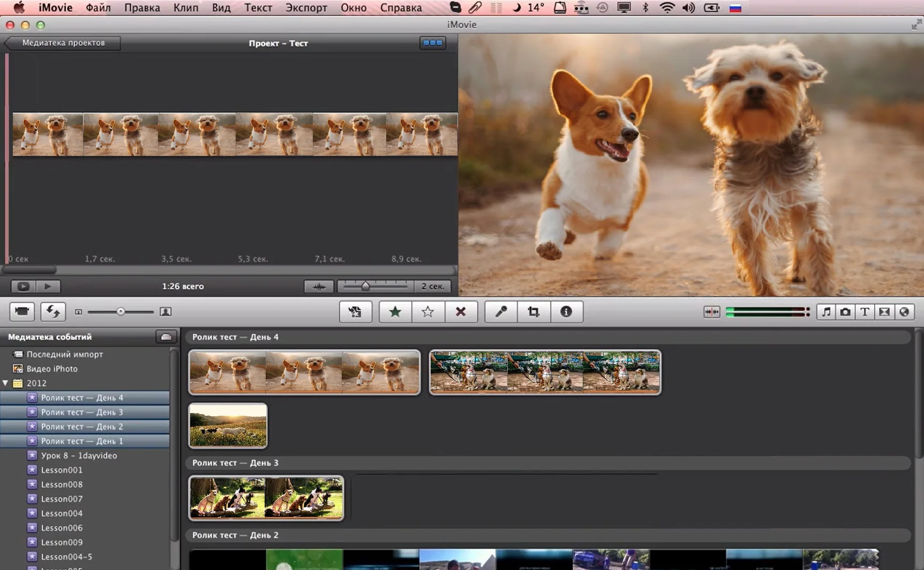This screenshot has width=924, height=570.
Task: Toggle audio waveforms display in project
Action: pyautogui.click(x=319, y=287)
